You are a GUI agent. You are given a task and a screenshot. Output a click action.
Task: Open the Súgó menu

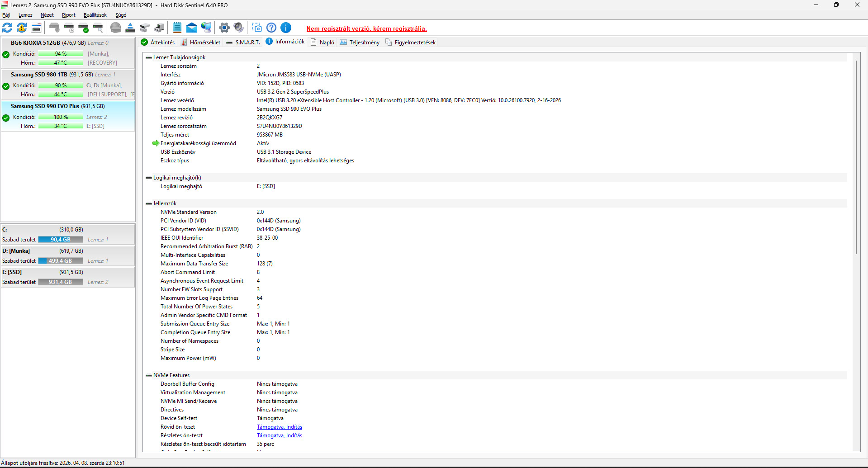pos(121,15)
